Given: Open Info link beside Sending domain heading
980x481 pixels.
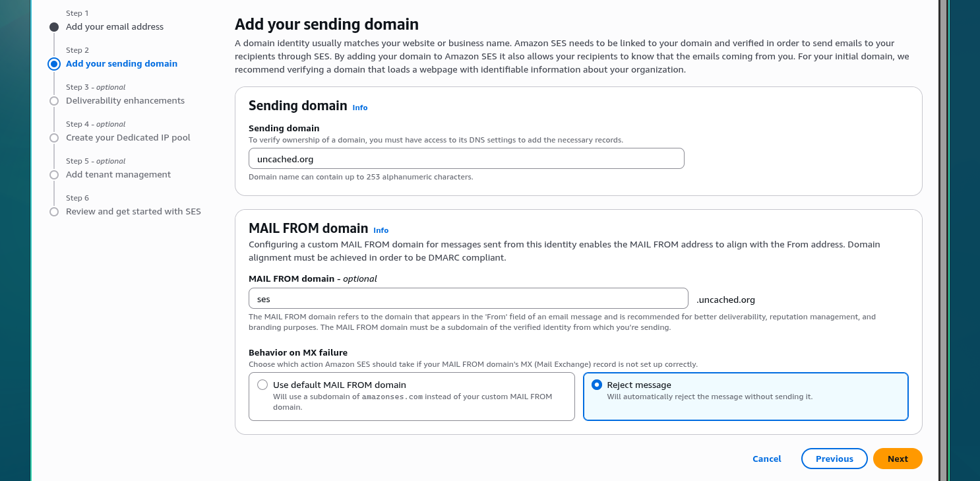Looking at the screenshot, I should 360,108.
